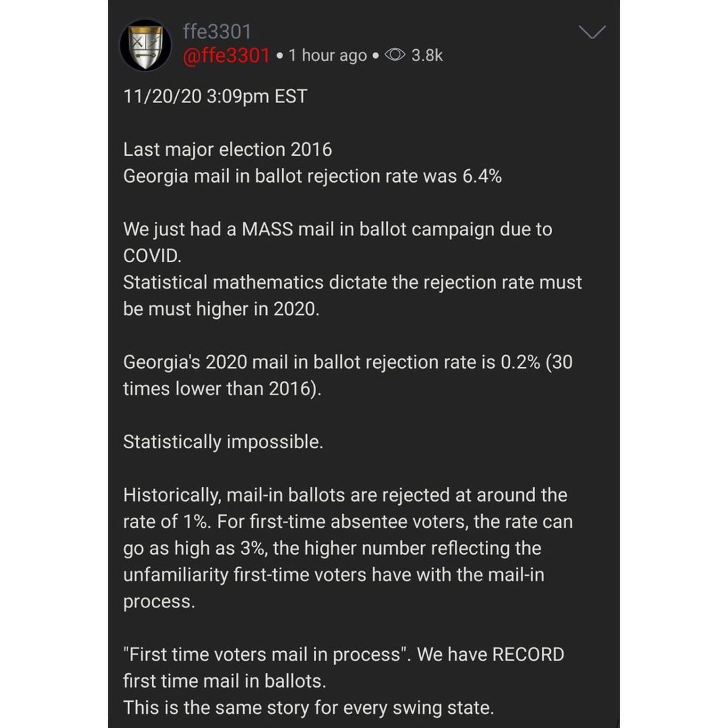This screenshot has width=728, height=728.
Task: Click the '11/20/20 3:09pm EST' date line
Action: (x=215, y=96)
